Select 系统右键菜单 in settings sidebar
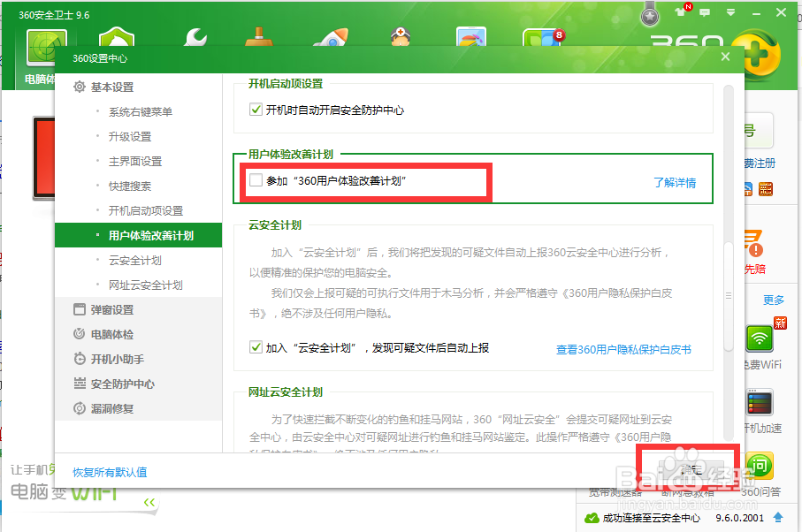 coord(140,112)
